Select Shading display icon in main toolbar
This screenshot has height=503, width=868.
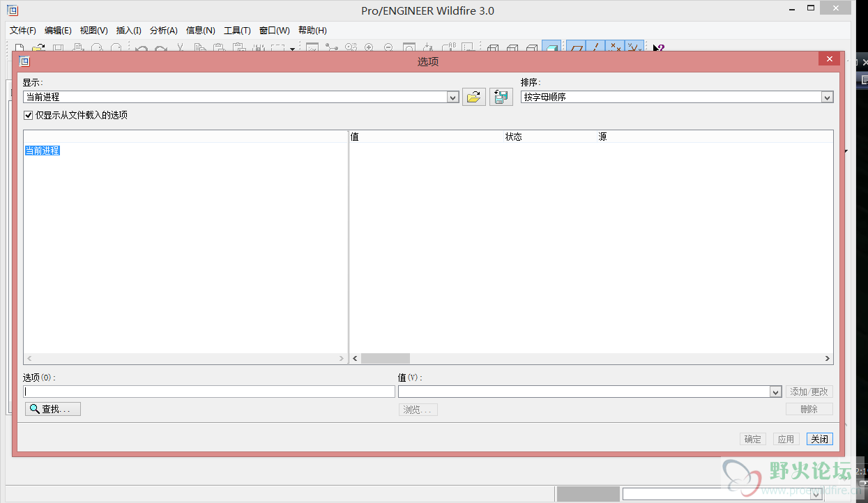point(551,47)
